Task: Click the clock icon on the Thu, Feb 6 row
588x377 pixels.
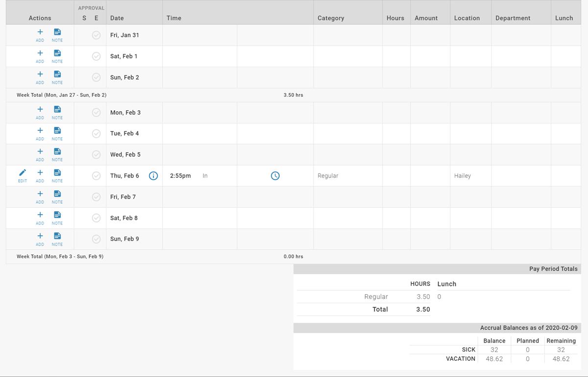Action: [275, 176]
